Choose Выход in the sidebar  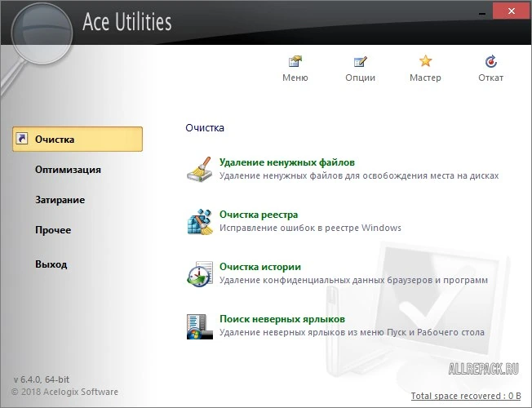coord(51,264)
